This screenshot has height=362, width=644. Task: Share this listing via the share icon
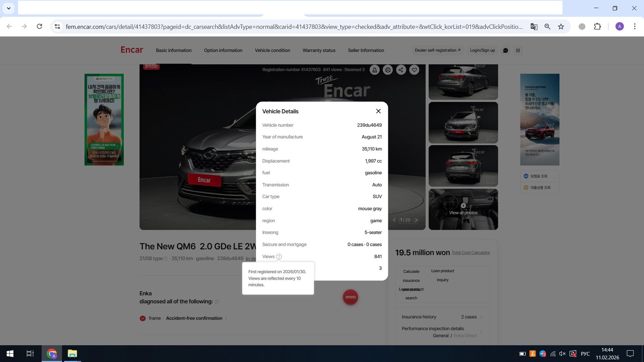401,70
